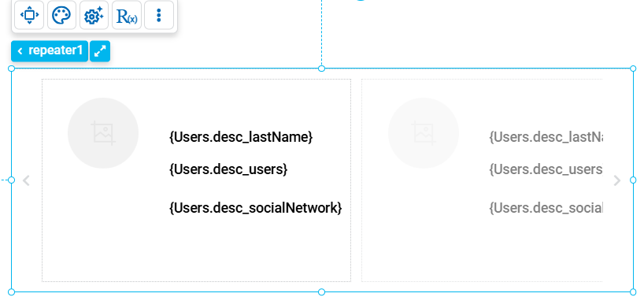Select the {Users.desc_socialNetwork} text in first card
This screenshot has width=644, height=297.
(255, 208)
